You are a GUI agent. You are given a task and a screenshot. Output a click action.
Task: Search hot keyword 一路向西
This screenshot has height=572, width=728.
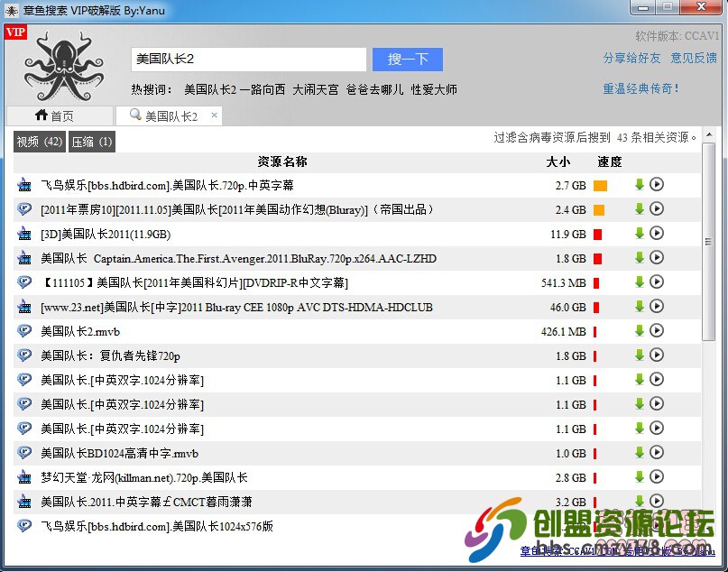(x=263, y=89)
